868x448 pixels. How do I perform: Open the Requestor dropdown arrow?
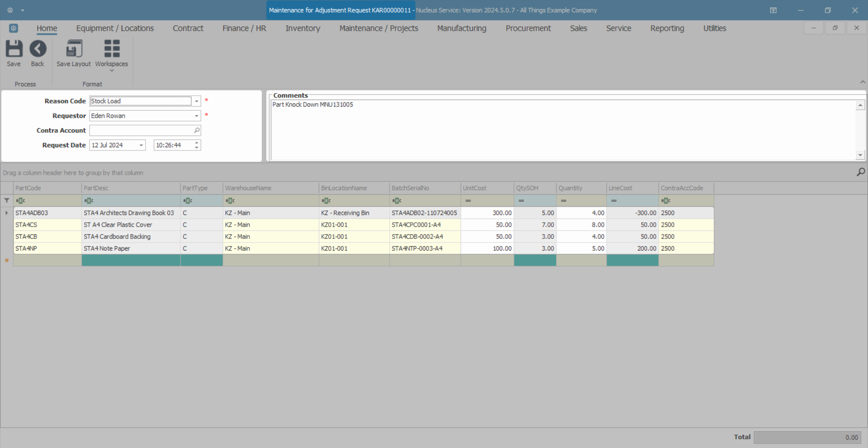coord(197,116)
